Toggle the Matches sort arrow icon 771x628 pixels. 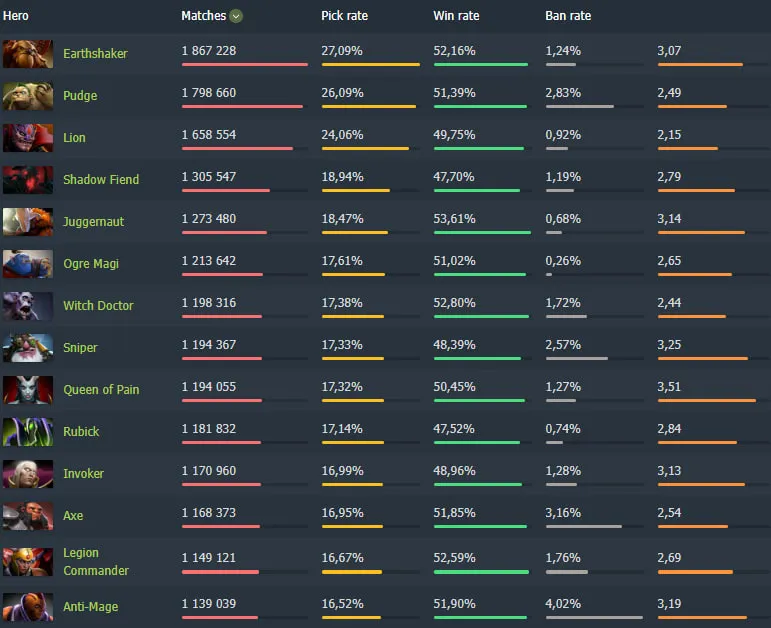pyautogui.click(x=236, y=16)
